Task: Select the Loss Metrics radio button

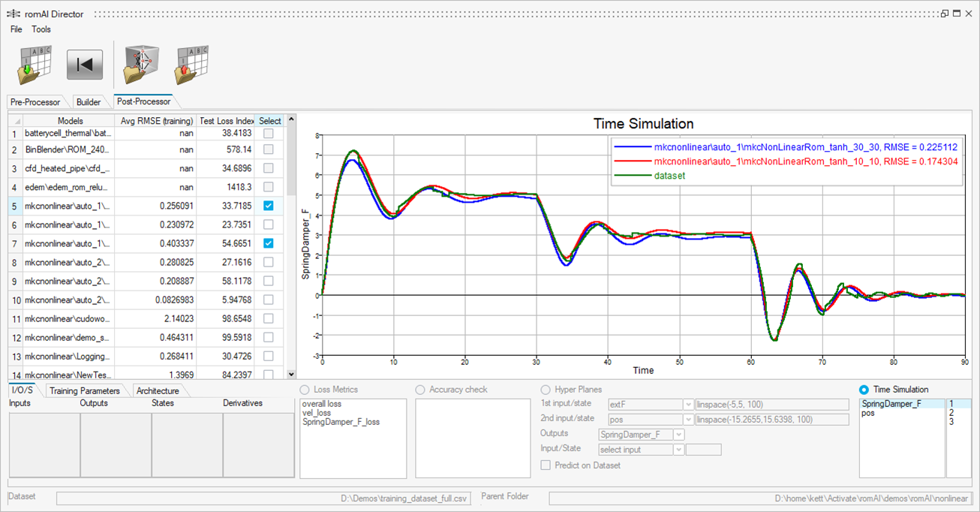Action: (305, 390)
